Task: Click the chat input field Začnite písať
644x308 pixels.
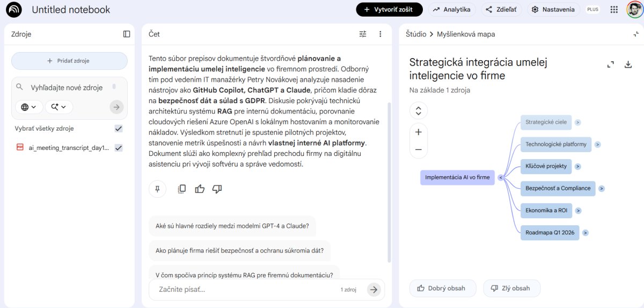Action: (247, 289)
